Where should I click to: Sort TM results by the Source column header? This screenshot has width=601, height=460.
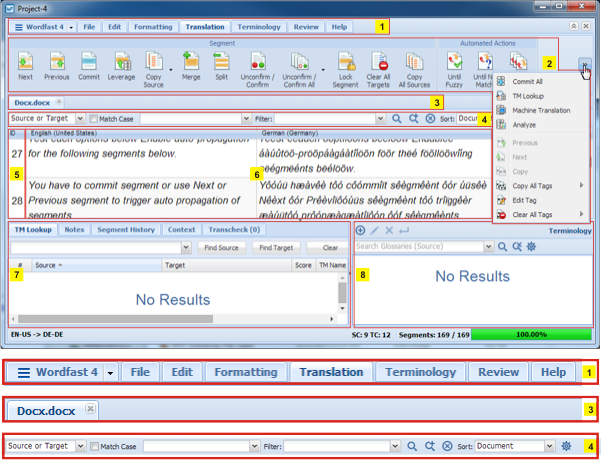pos(96,265)
